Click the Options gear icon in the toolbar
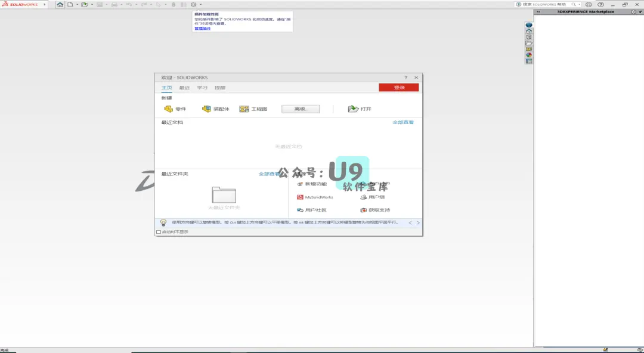Screen dimensions: 644x353 point(193,5)
